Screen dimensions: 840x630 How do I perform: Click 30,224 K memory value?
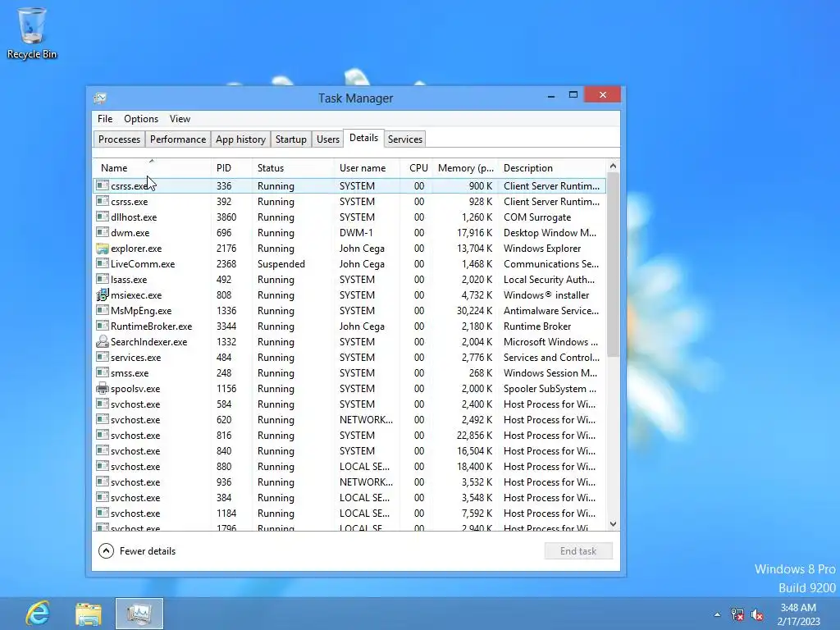[474, 310]
